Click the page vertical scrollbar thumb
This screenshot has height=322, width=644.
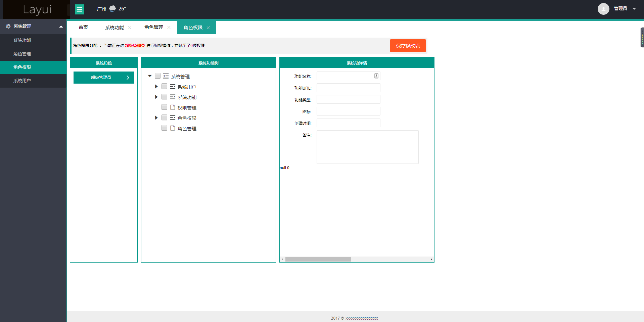[642, 37]
